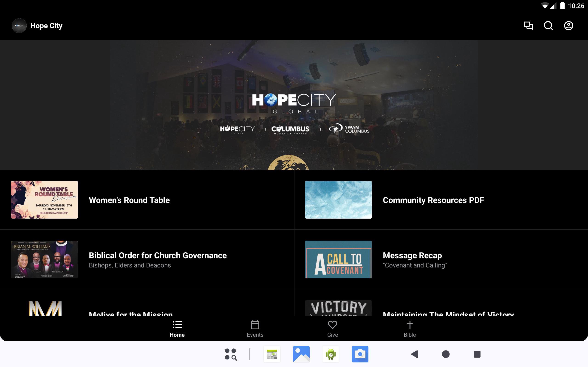Tap the Hope City logo avatar

click(19, 26)
